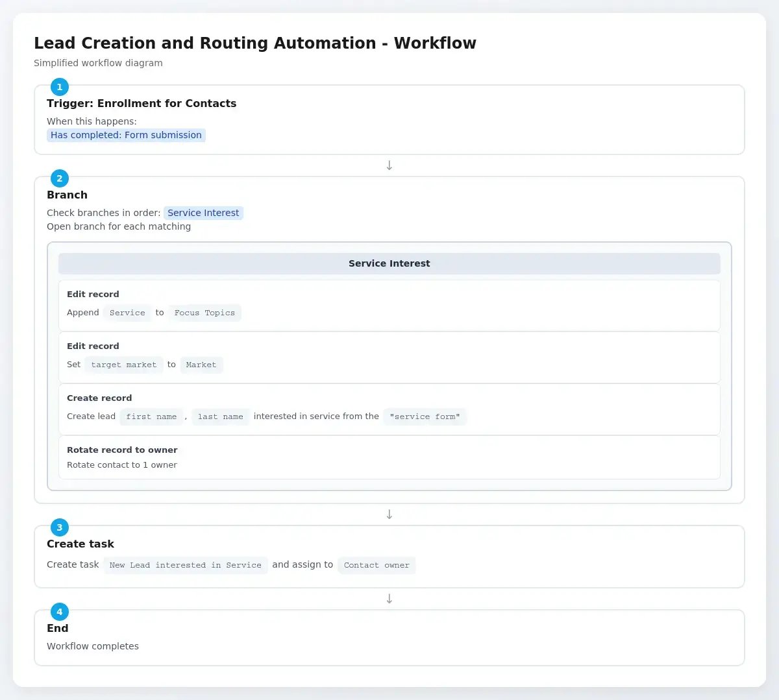The width and height of the screenshot is (779, 700).
Task: Click the step 1 numbered badge
Action: point(59,86)
